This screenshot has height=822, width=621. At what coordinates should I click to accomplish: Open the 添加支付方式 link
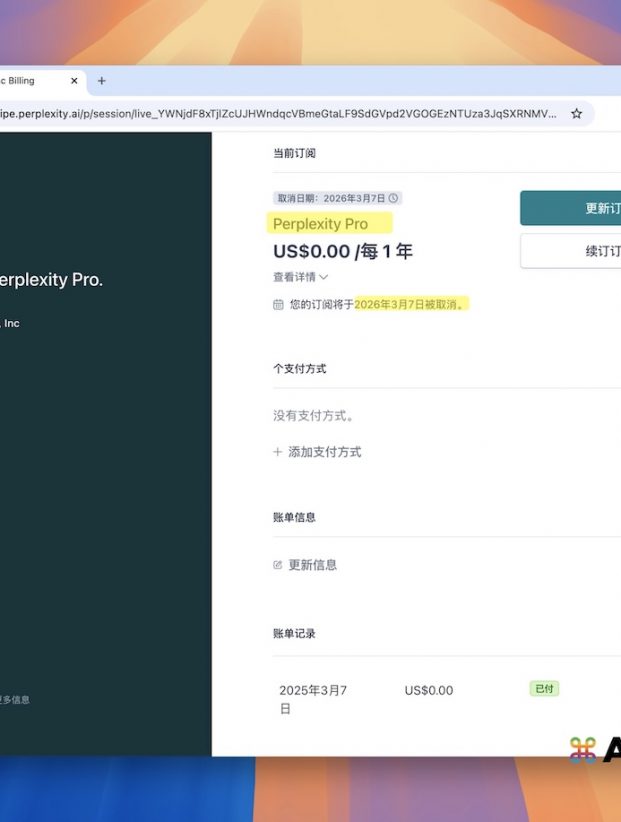point(324,452)
